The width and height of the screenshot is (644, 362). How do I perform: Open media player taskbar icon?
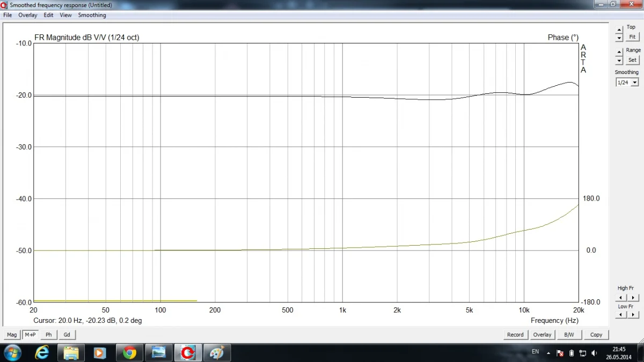pos(100,353)
